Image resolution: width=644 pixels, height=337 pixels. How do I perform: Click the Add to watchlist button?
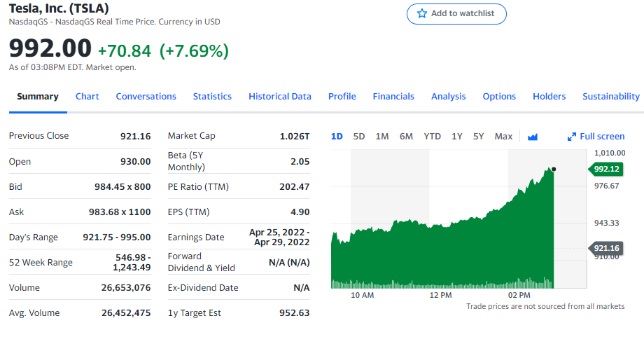(456, 14)
